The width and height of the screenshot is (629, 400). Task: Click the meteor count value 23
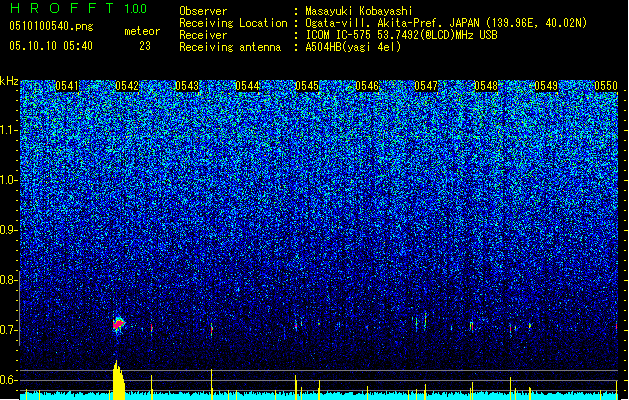click(145, 46)
